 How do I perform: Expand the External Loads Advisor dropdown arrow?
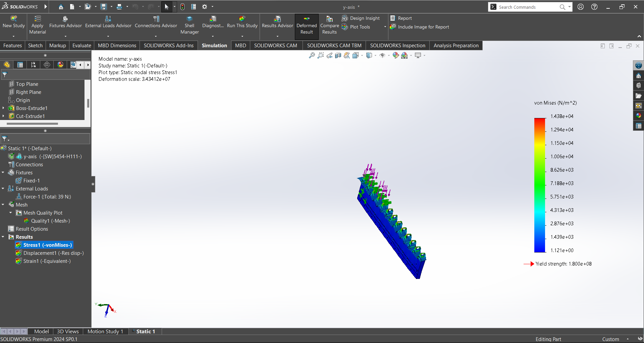108,36
